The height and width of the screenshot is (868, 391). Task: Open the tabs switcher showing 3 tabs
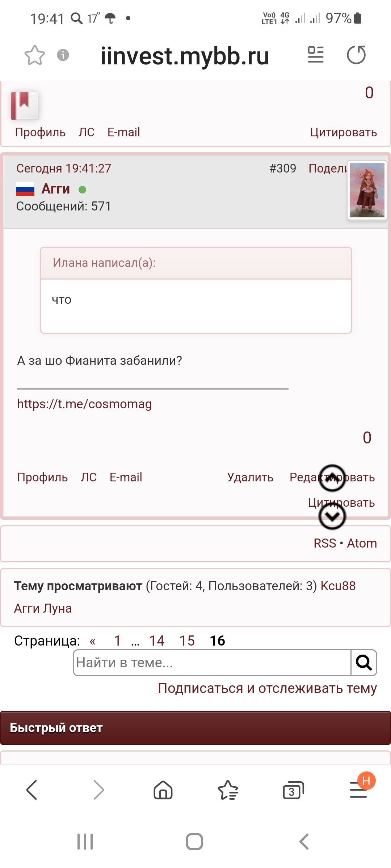[293, 790]
